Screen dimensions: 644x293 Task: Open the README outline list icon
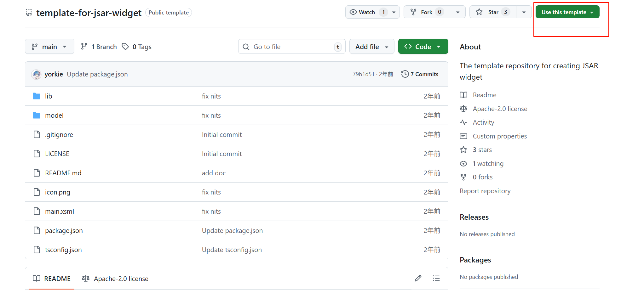(x=436, y=278)
